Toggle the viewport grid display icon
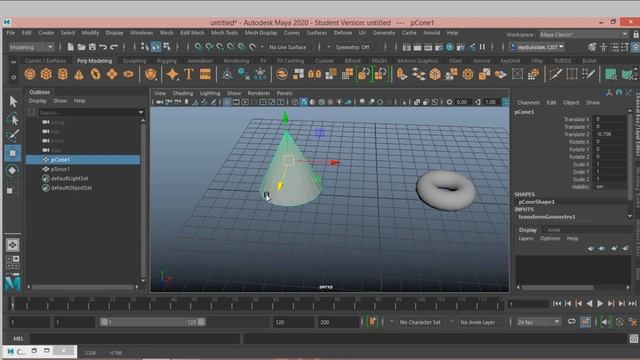Viewport: 640px width, 360px height. pyautogui.click(x=227, y=102)
